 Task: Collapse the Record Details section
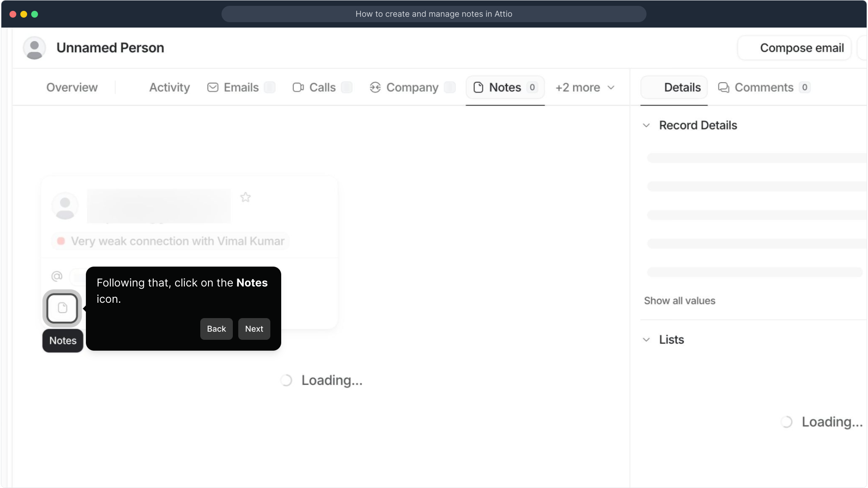coord(646,125)
